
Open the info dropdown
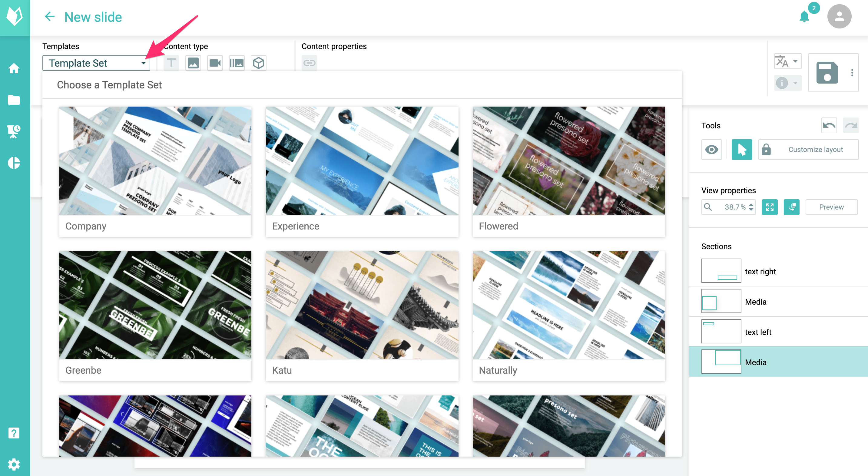tap(787, 83)
